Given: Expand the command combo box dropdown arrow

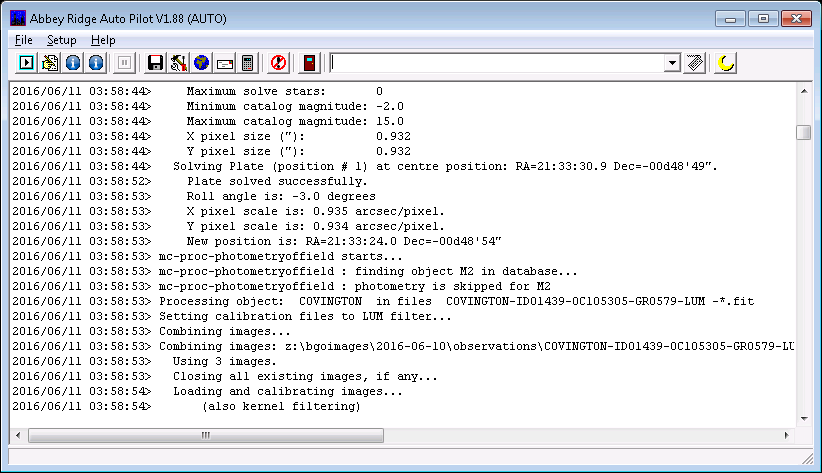Looking at the screenshot, I should [x=672, y=63].
